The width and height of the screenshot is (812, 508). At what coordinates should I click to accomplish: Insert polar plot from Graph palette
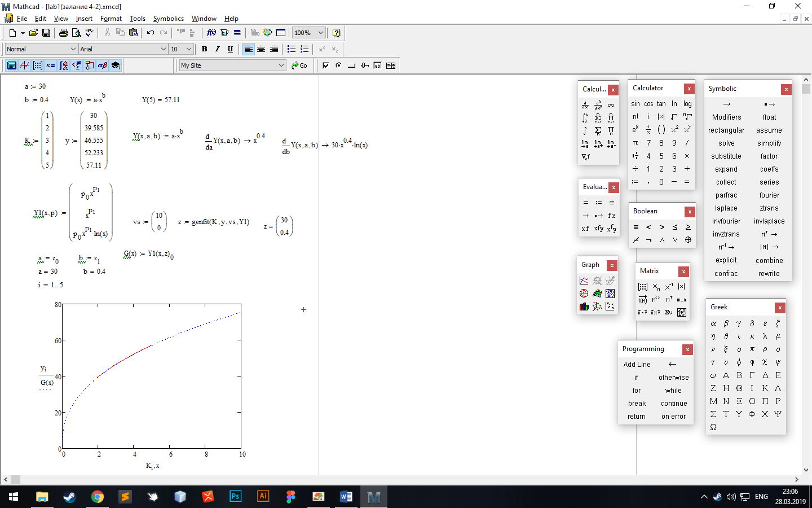(x=584, y=294)
